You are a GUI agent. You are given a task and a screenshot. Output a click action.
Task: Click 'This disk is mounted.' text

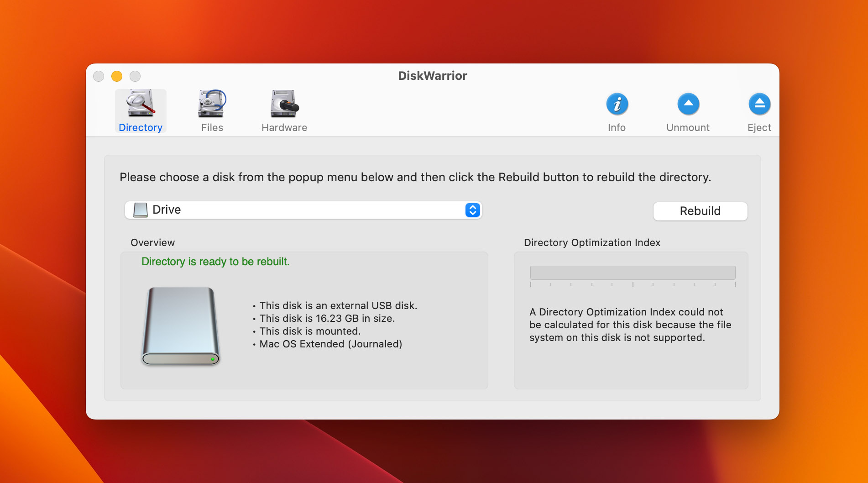click(x=310, y=331)
